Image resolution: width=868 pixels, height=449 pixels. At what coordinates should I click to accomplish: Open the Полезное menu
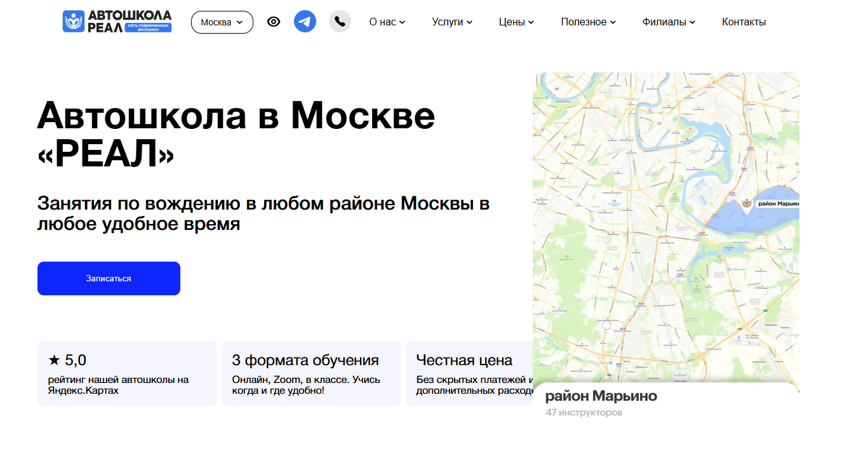pyautogui.click(x=588, y=22)
